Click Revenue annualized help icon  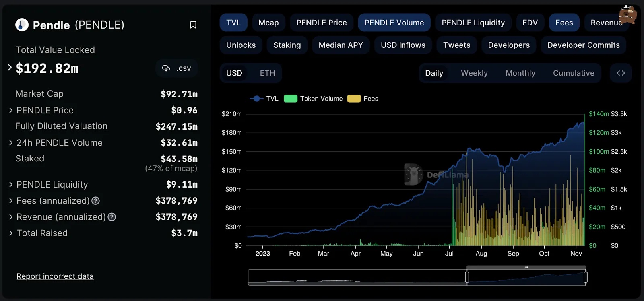112,217
